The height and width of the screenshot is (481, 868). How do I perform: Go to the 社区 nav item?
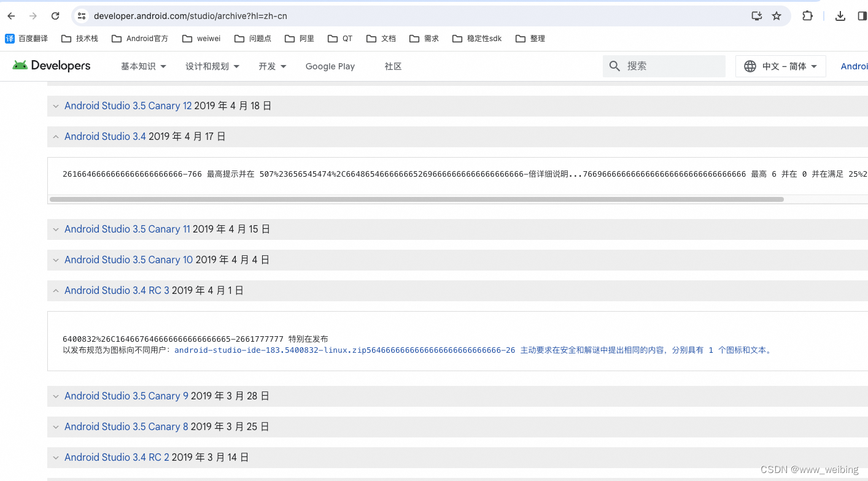tap(393, 66)
